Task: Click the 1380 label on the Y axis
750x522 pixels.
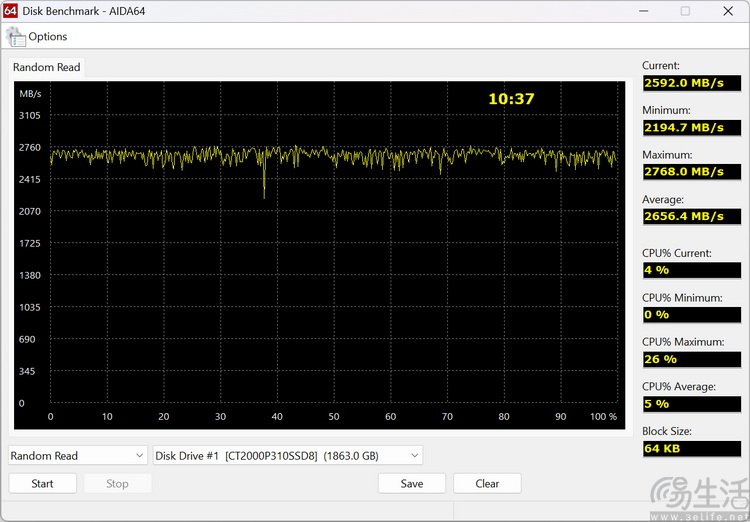Action: coord(30,275)
